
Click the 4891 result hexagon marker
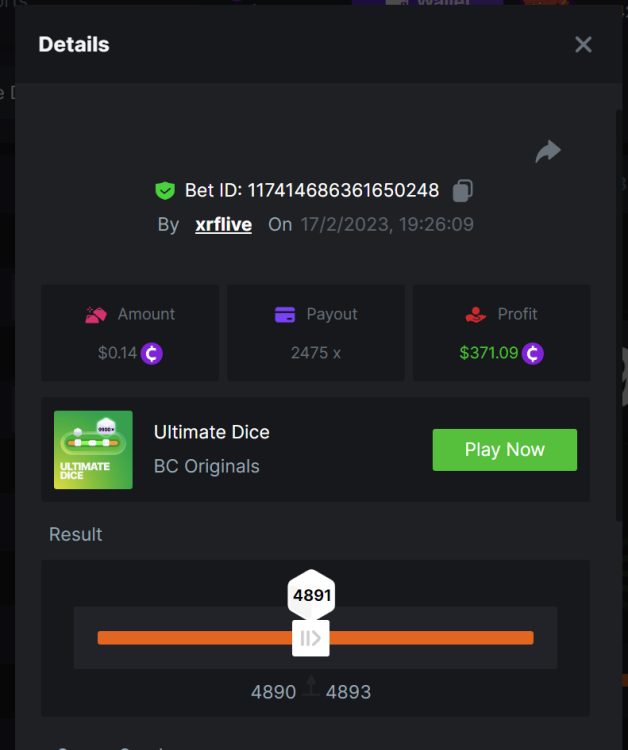(x=311, y=595)
